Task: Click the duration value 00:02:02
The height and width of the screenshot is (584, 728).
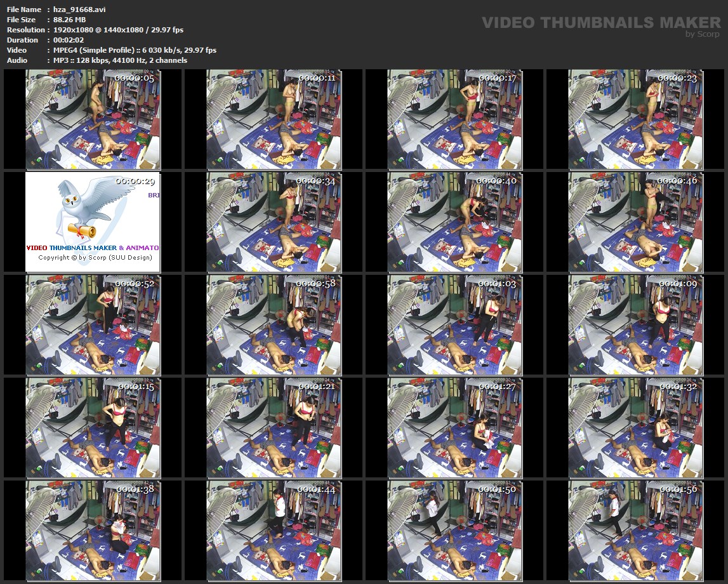Action: click(69, 40)
